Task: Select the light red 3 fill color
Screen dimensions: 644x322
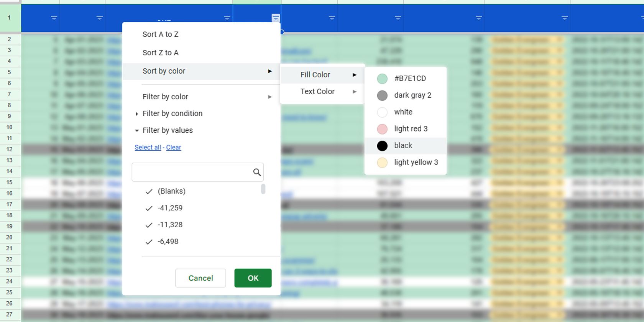Action: coord(406,129)
